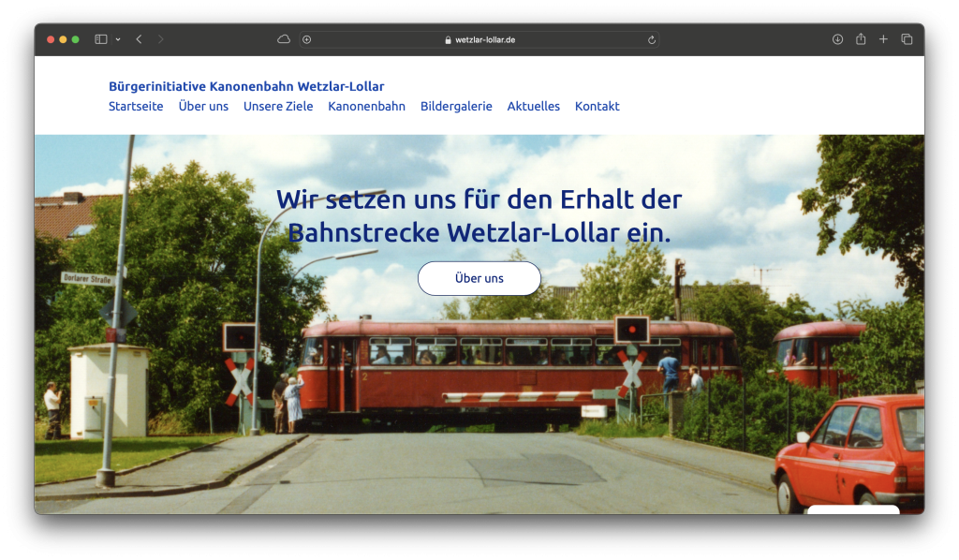Open the Kontakt menu item
Screen dimensions: 959x560
click(x=597, y=107)
